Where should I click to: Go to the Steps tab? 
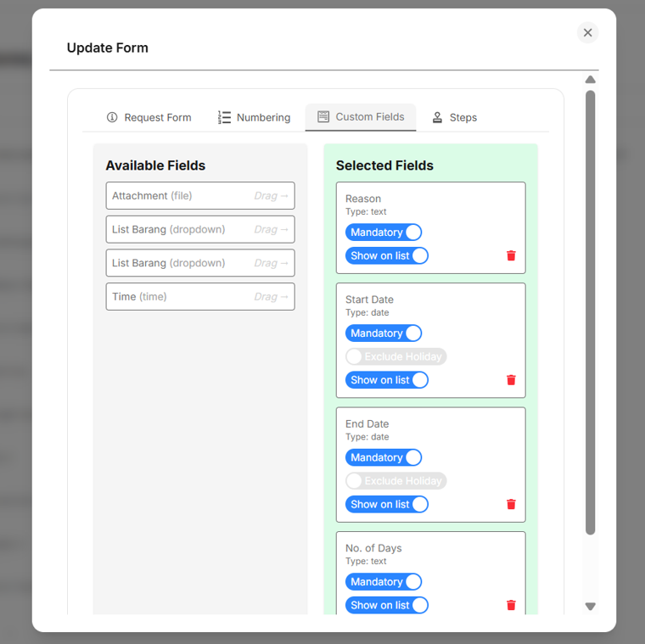click(454, 117)
